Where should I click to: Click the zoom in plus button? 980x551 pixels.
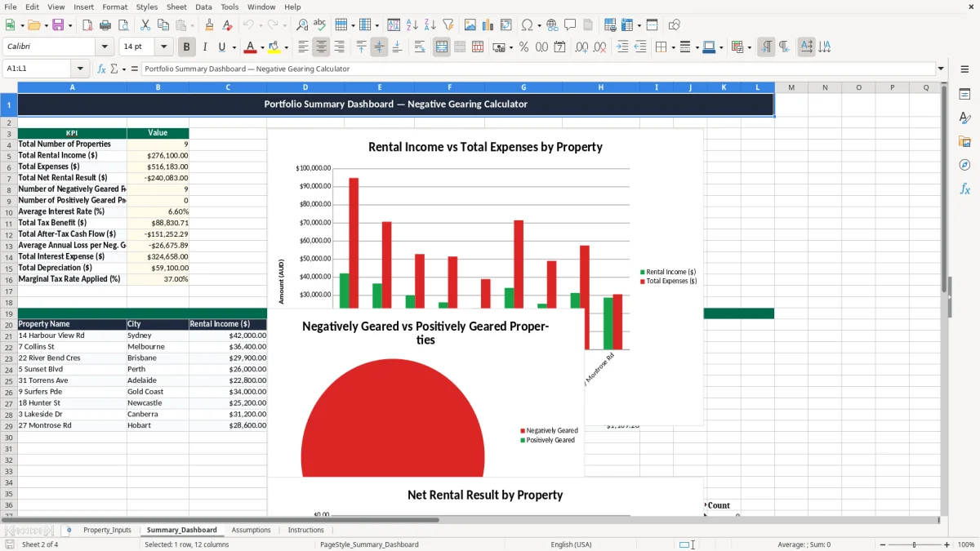947,544
